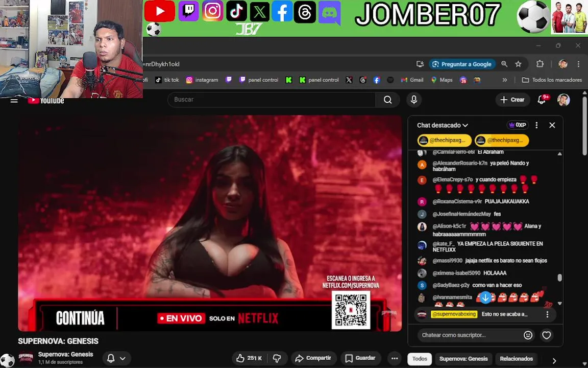Click the Netflix QR code in video
This screenshot has width=588, height=368.
point(351,310)
